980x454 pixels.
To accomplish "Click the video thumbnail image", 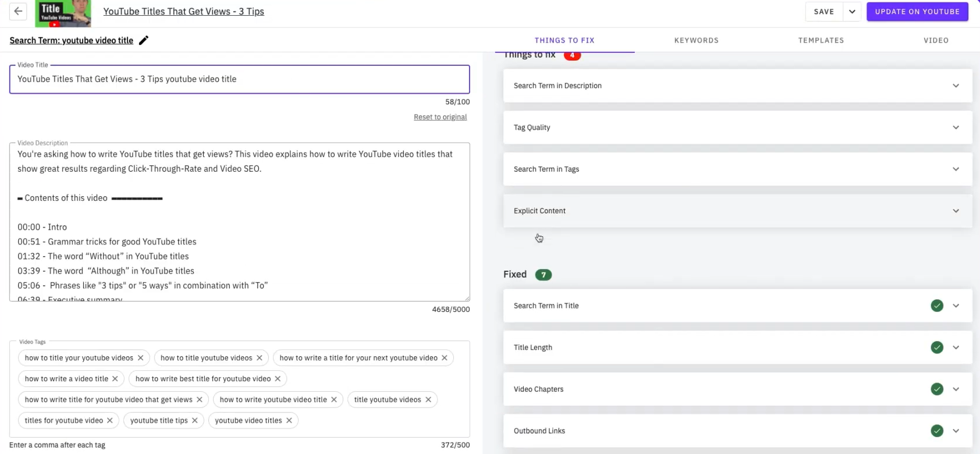I will 63,13.
